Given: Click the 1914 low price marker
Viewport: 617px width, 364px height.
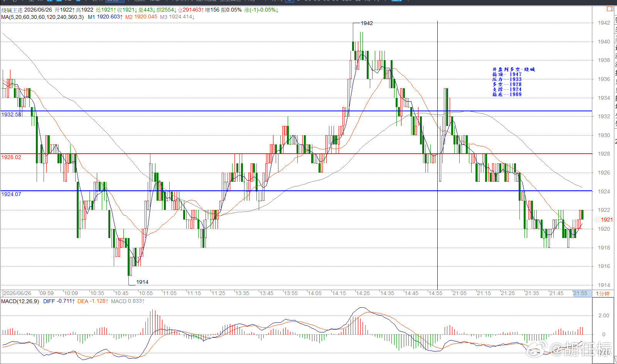Looking at the screenshot, I should point(142,282).
